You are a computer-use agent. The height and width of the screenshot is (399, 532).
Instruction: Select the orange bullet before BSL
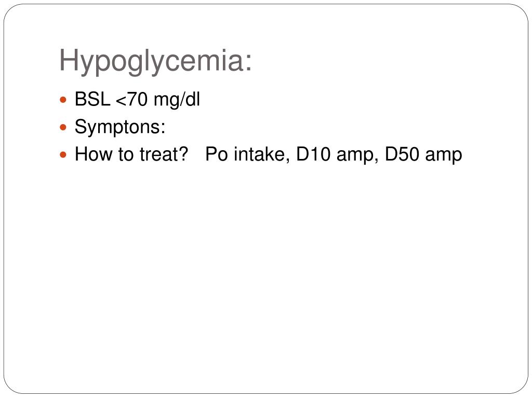(x=63, y=100)
